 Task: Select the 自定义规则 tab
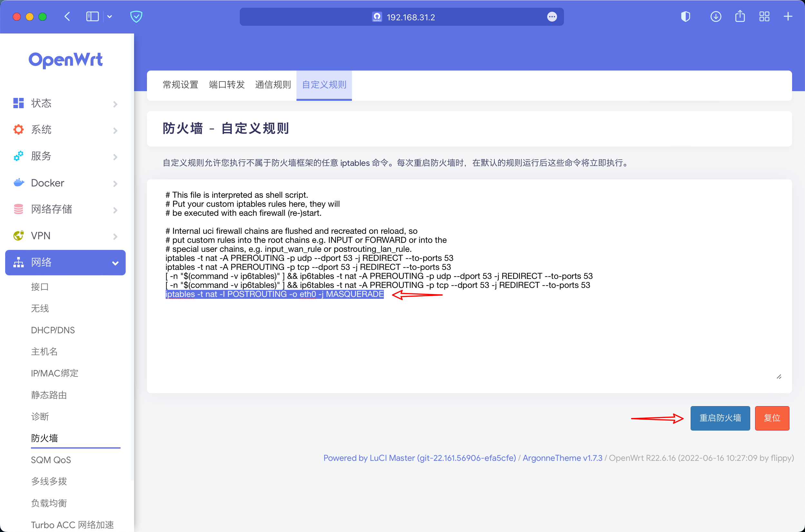[324, 85]
